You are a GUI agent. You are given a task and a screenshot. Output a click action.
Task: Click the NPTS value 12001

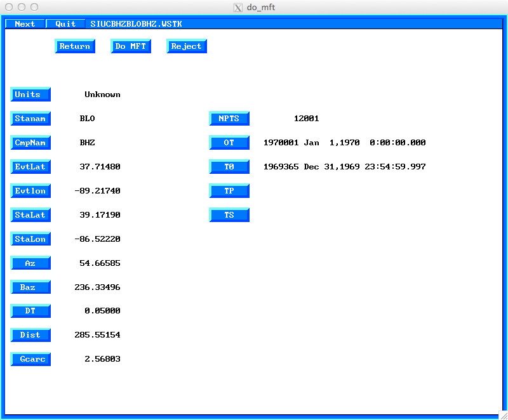click(x=306, y=119)
